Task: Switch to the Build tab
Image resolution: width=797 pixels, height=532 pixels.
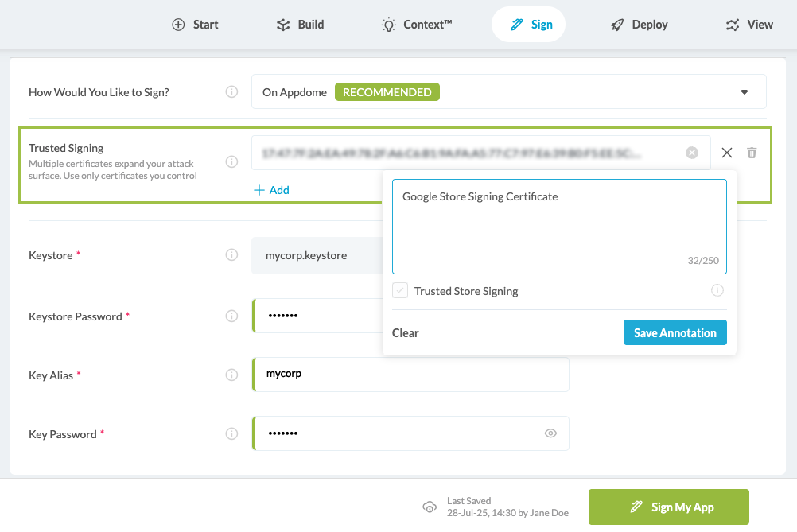Action: (301, 25)
